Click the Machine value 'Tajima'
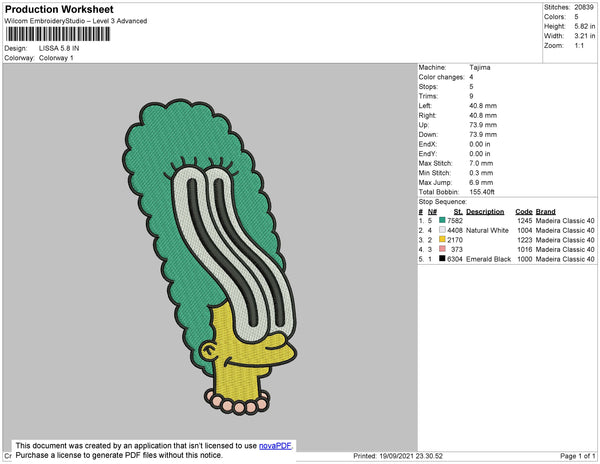600x464 pixels. point(479,67)
